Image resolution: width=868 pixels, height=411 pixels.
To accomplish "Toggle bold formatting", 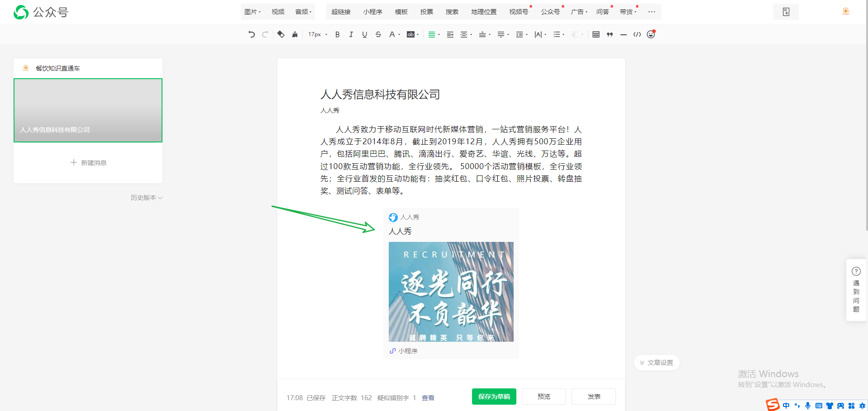I will [x=337, y=34].
